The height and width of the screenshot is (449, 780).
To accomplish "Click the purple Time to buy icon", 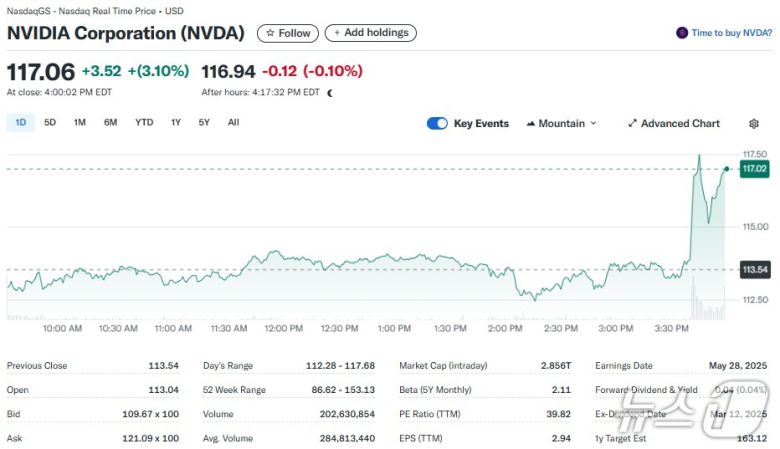I will (x=682, y=33).
